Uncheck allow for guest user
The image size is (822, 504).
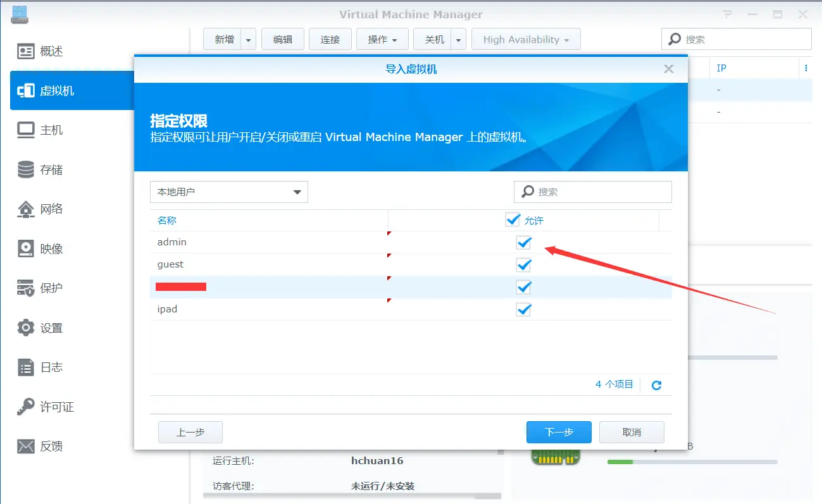click(x=523, y=264)
